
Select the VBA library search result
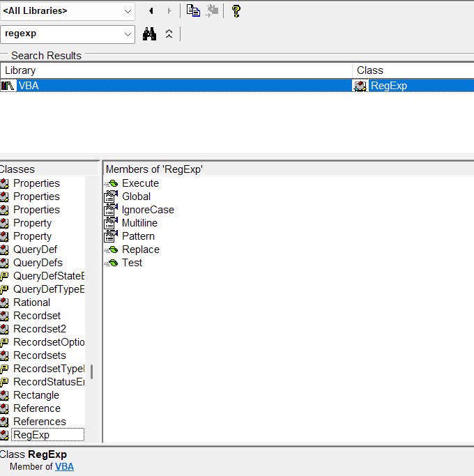pos(176,86)
